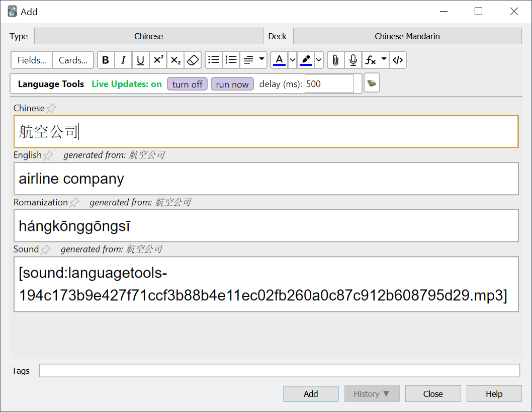
Task: Click into the Romanization field
Action: pyautogui.click(x=266, y=226)
